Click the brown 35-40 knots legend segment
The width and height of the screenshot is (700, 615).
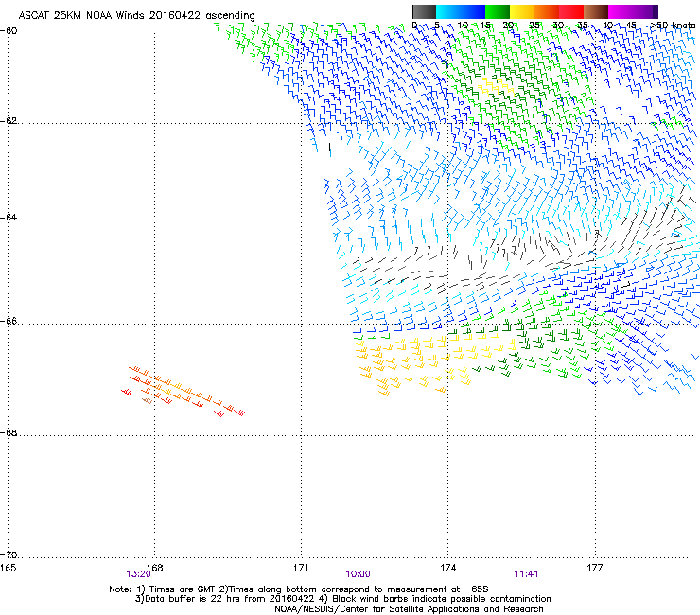(x=596, y=11)
